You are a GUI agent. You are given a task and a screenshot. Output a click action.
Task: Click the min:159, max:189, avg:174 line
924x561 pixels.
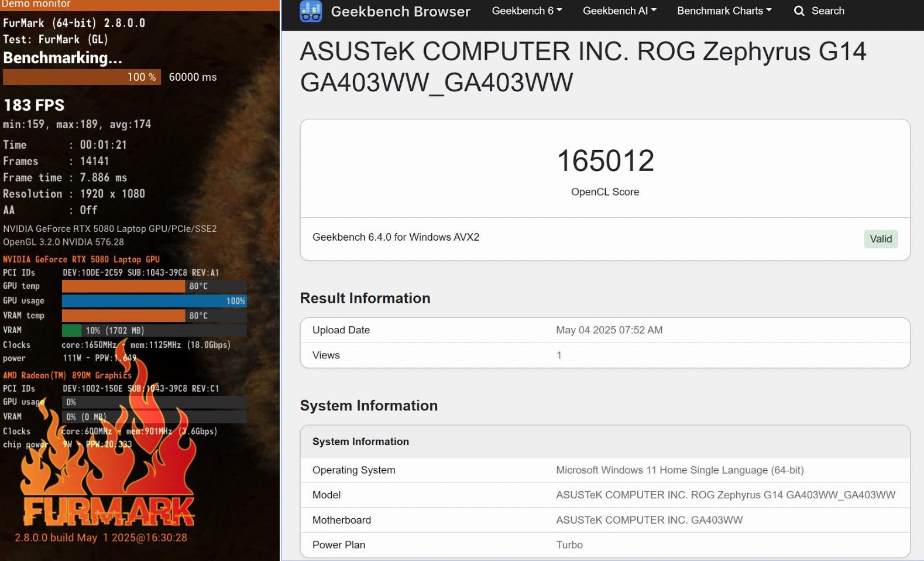point(77,124)
